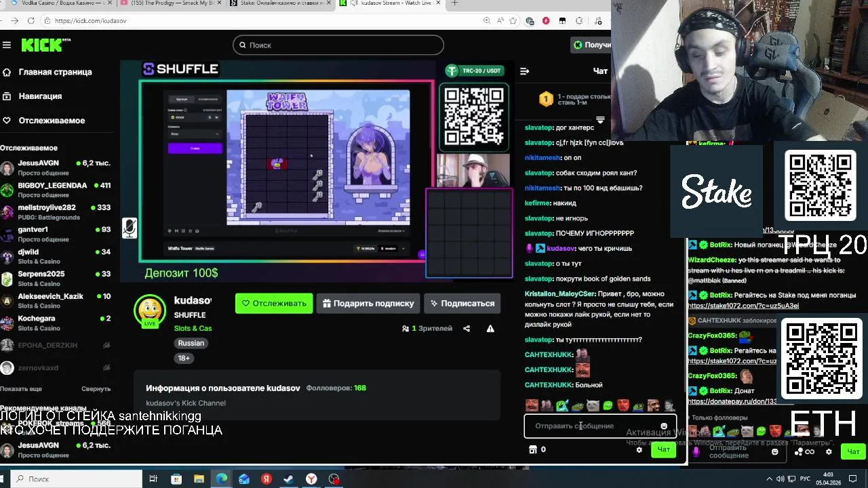Click the Отслеживать follow button

pyautogui.click(x=274, y=304)
